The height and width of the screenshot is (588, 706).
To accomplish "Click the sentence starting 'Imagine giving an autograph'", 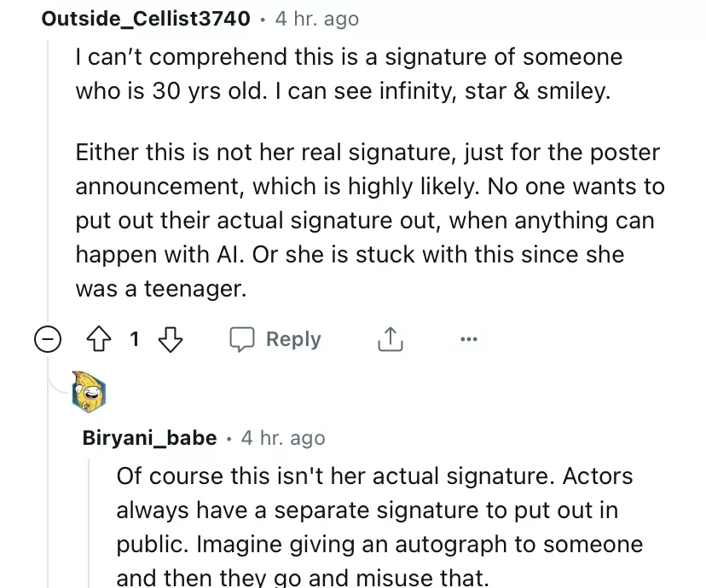I will pos(379,544).
